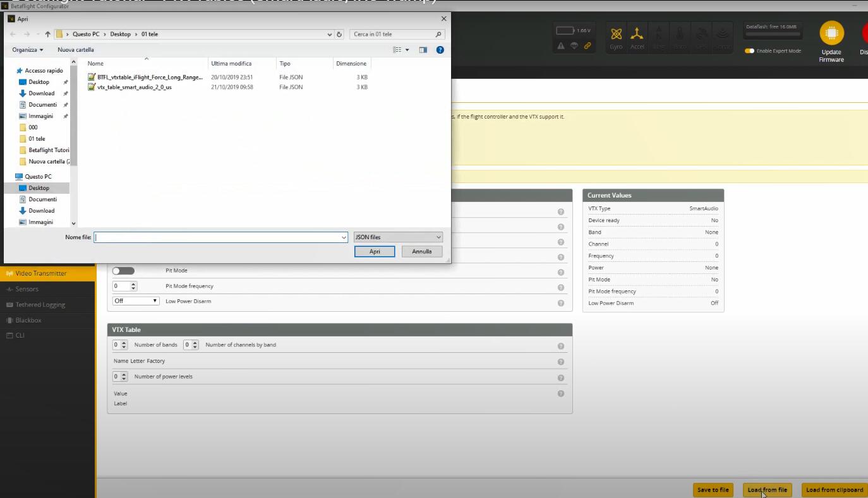
Task: Go up one folder level
Action: click(x=47, y=34)
